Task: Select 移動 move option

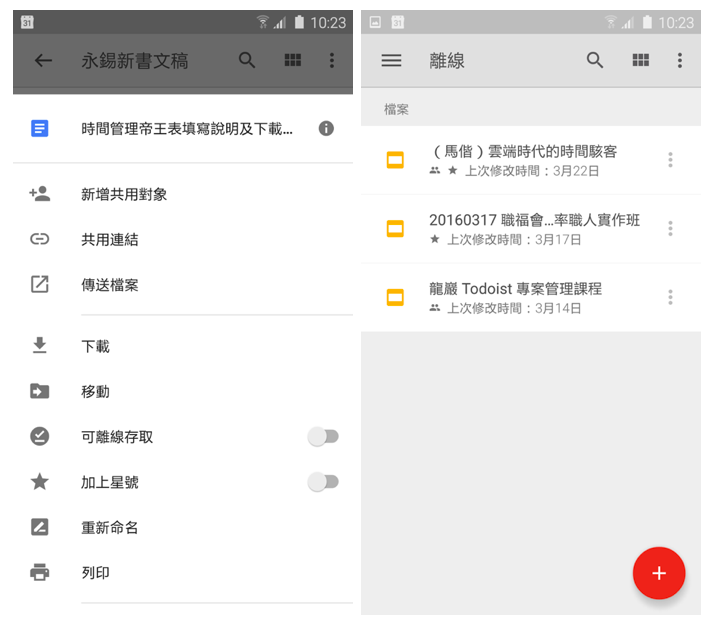Action: click(183, 391)
